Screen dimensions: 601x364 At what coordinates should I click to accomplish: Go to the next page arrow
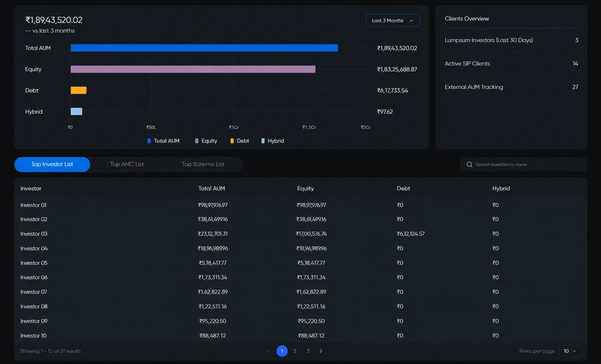(x=321, y=351)
